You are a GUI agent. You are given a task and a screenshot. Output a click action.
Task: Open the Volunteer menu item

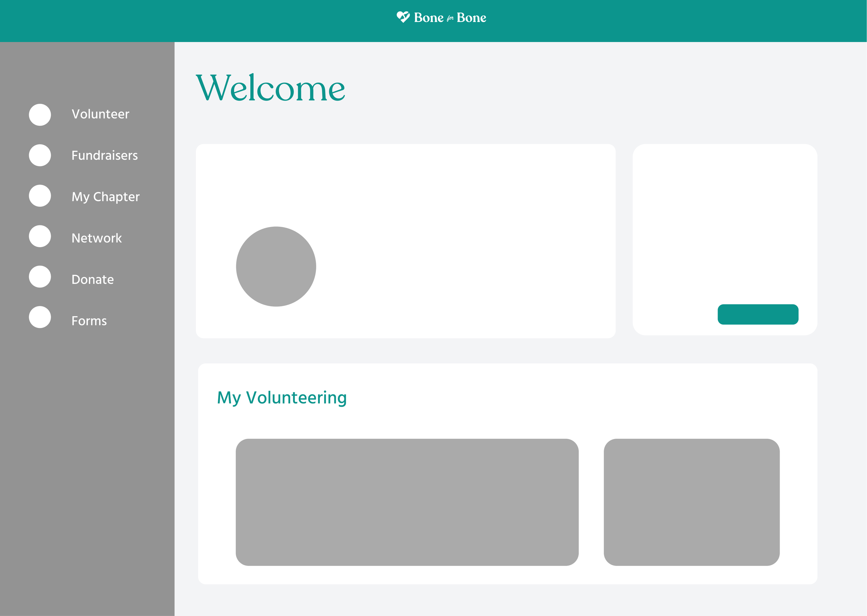(100, 114)
